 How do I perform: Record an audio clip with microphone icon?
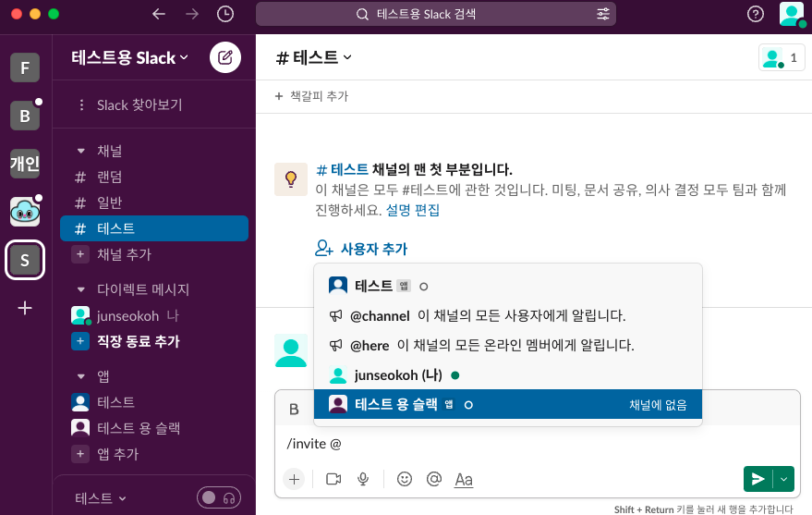(363, 479)
